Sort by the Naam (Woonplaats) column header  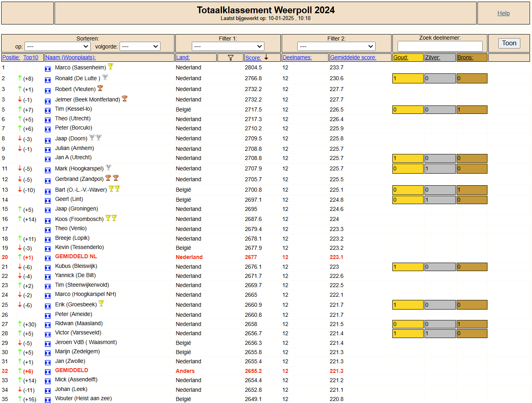(x=71, y=57)
